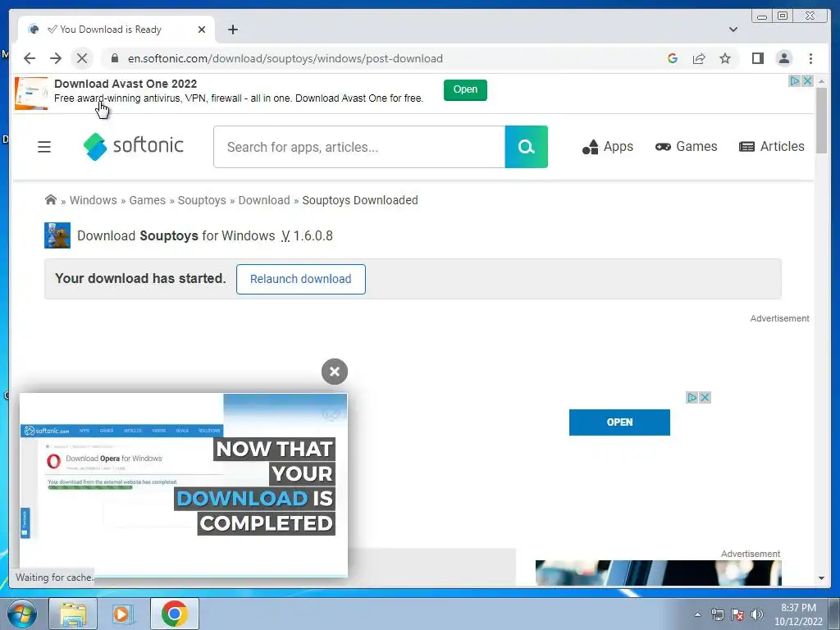Open Google search side panel icon
This screenshot has width=840, height=630.
673,58
